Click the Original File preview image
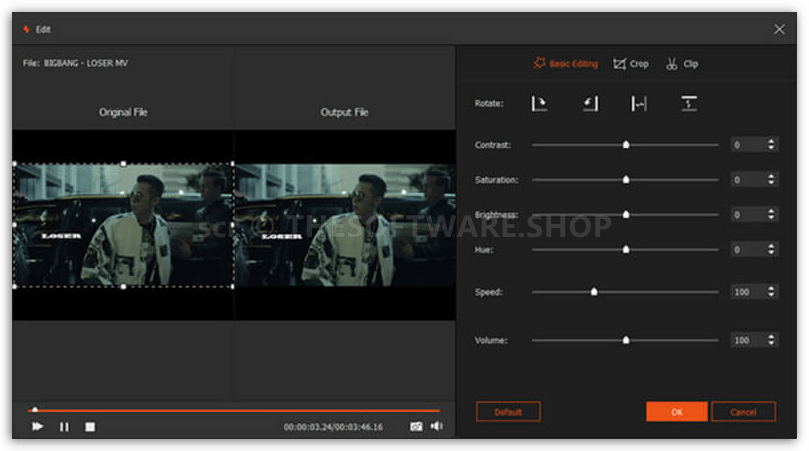The height and width of the screenshot is (451, 809). pos(123,225)
